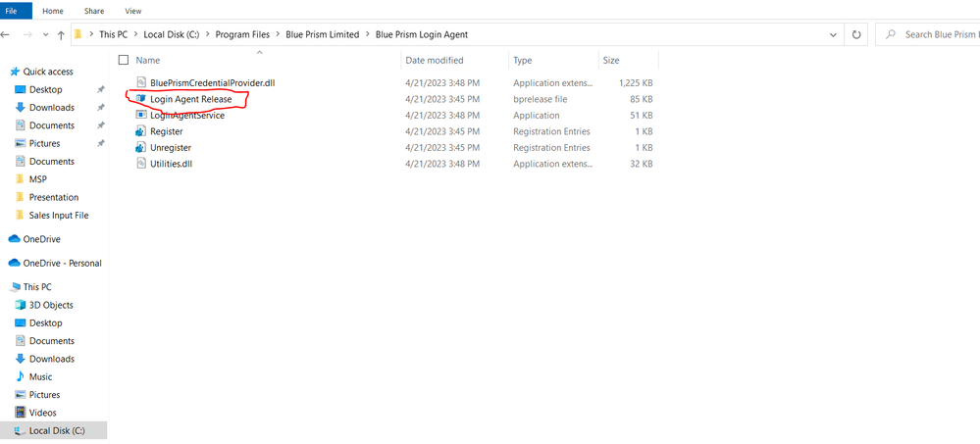980x444 pixels.
Task: Refresh the current folder
Action: point(856,35)
